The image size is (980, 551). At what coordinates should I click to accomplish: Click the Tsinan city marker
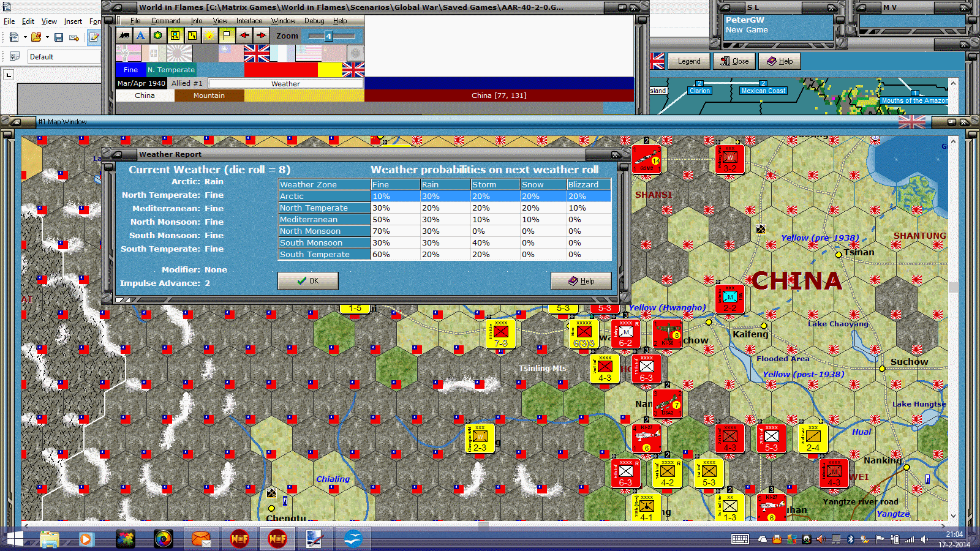point(839,254)
